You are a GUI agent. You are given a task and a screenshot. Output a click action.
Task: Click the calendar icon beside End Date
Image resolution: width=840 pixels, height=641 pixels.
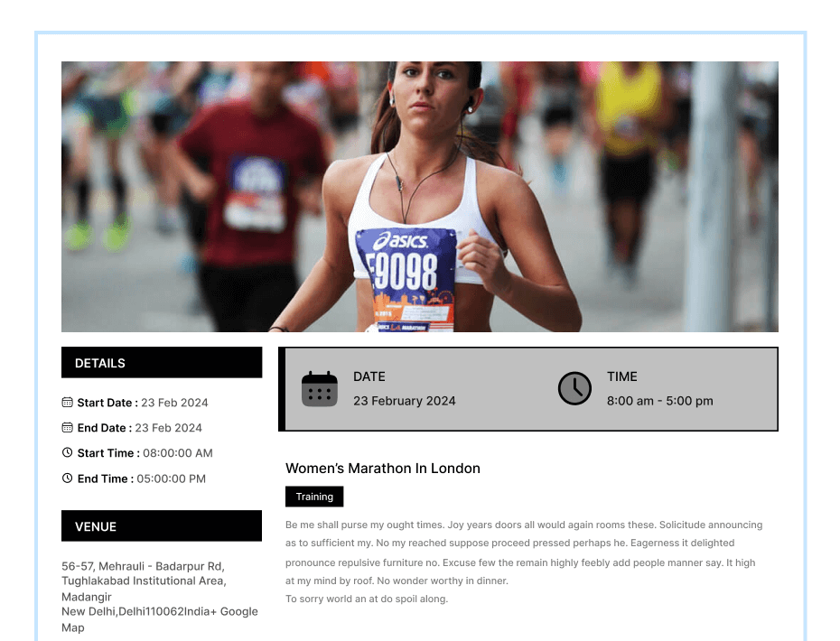click(67, 427)
